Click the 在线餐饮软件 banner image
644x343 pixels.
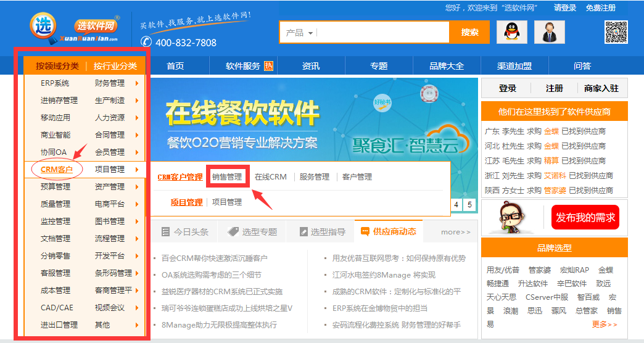314,119
